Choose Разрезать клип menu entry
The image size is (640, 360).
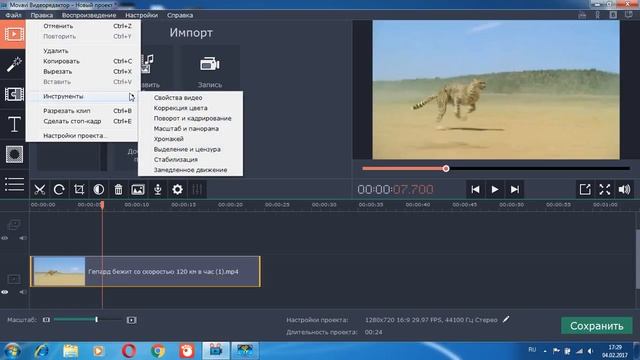pos(83,111)
